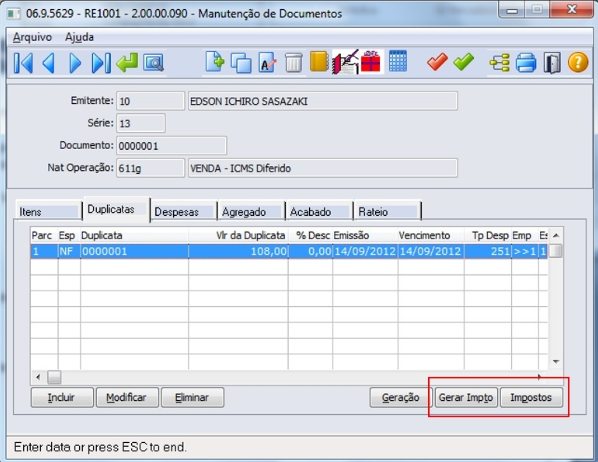Select the duplicata 0000001 grid cell
Screen dimensions: 598x462
tap(135, 251)
